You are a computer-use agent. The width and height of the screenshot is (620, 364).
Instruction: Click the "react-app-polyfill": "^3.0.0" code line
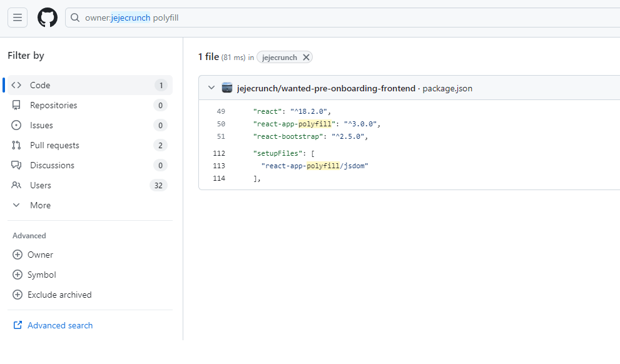317,124
